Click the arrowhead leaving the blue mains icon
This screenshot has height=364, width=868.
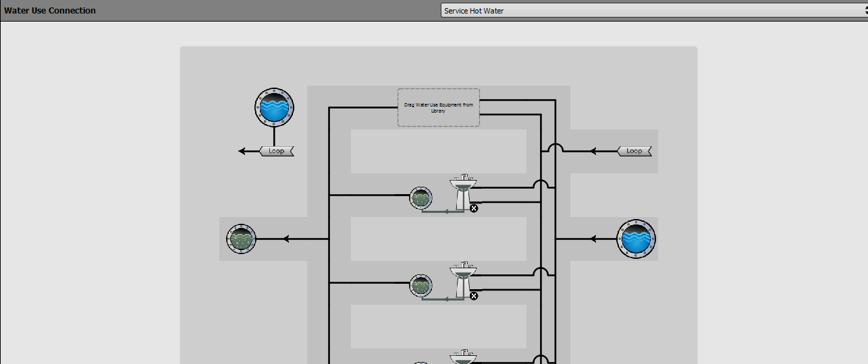coord(594,239)
